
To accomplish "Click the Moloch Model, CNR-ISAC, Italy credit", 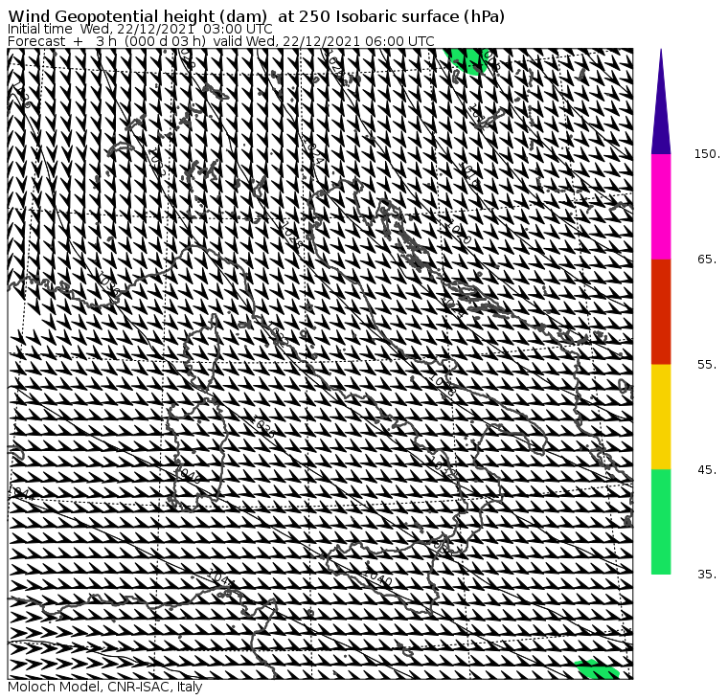I will click(105, 687).
